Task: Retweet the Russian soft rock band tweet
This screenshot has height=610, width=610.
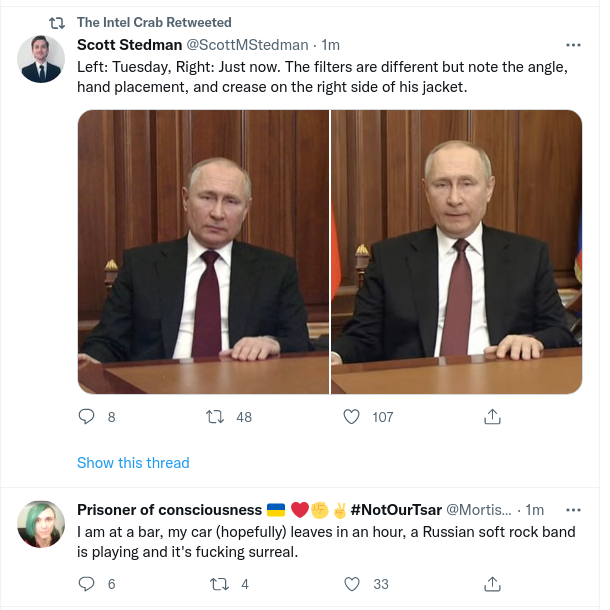Action: (x=213, y=584)
